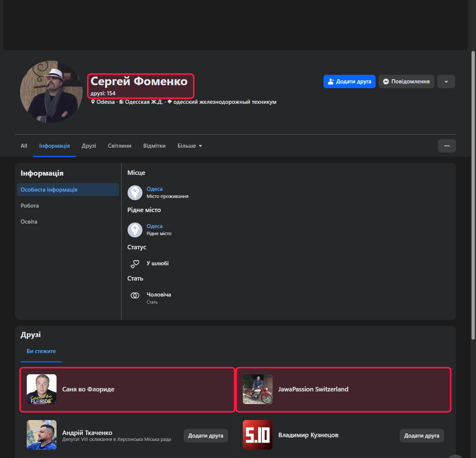Open Саня во Флориде's profile name

89,389
